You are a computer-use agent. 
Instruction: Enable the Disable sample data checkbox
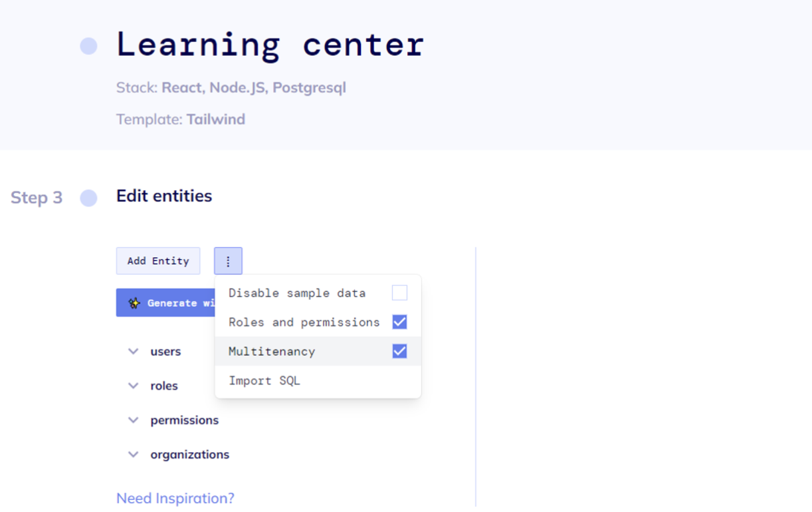(x=399, y=293)
